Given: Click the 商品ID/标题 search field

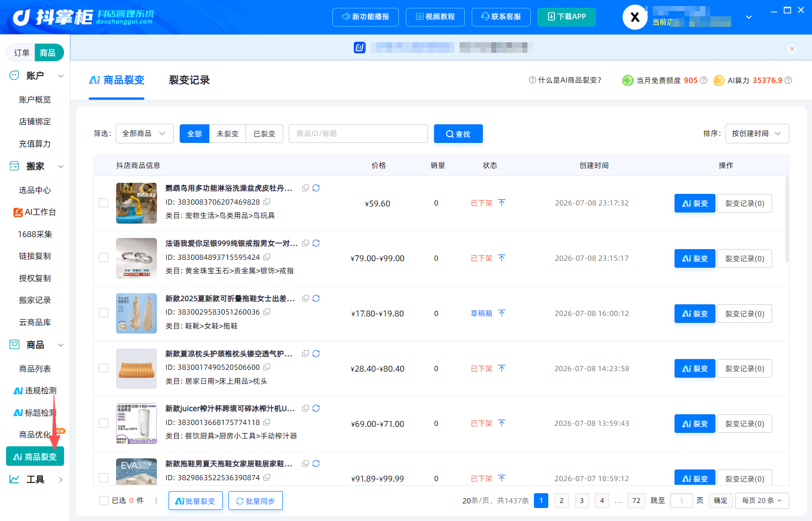Looking at the screenshot, I should [358, 134].
